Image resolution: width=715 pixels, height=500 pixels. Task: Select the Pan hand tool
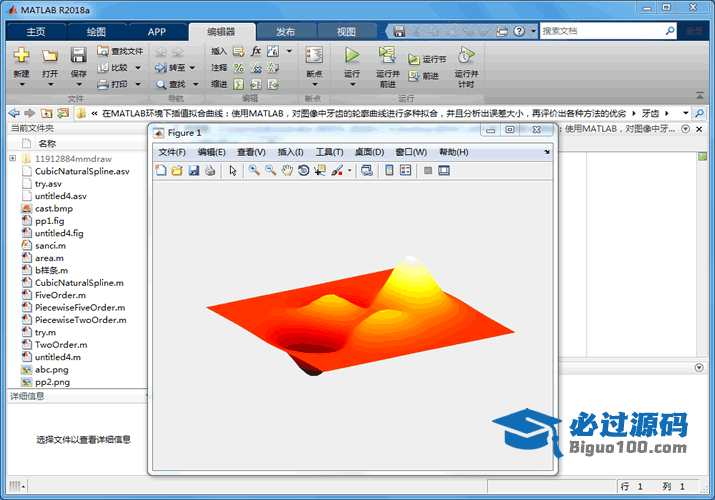coord(287,170)
